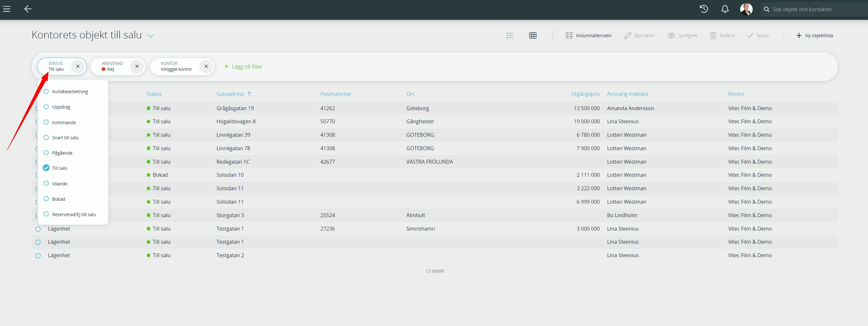The width and height of the screenshot is (868, 326).
Task: Select the Vilande status option
Action: (56, 183)
